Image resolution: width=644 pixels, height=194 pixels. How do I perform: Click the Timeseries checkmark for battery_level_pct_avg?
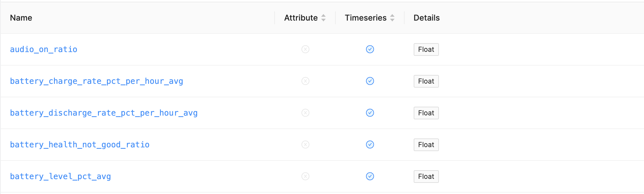(x=370, y=177)
